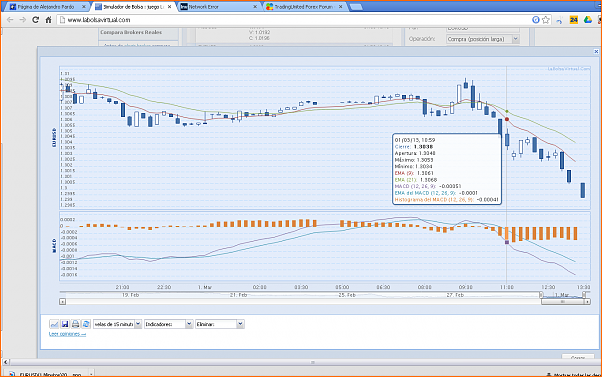
Task: Click the chart range scrollbar thumb
Action: coord(562,302)
